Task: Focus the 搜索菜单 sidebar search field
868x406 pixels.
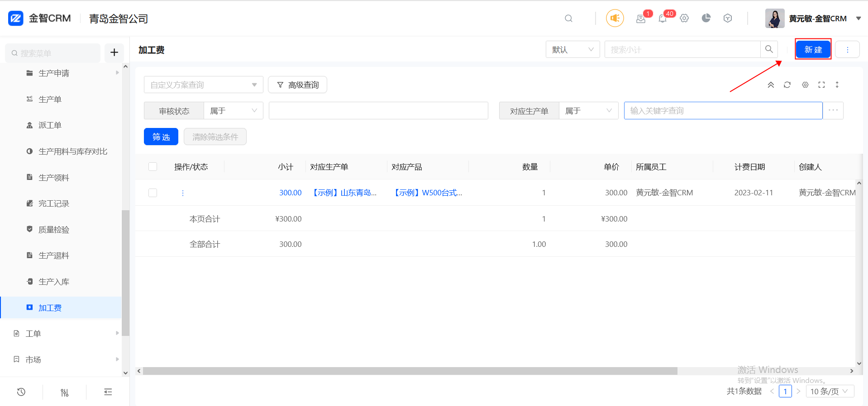Action: click(52, 53)
